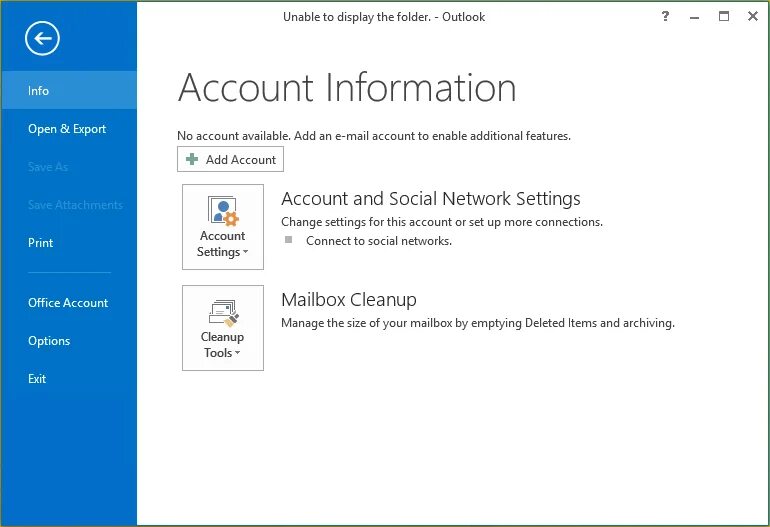The width and height of the screenshot is (770, 527).
Task: Click the gray bullet beside Connect to social networks
Action: [x=289, y=240]
